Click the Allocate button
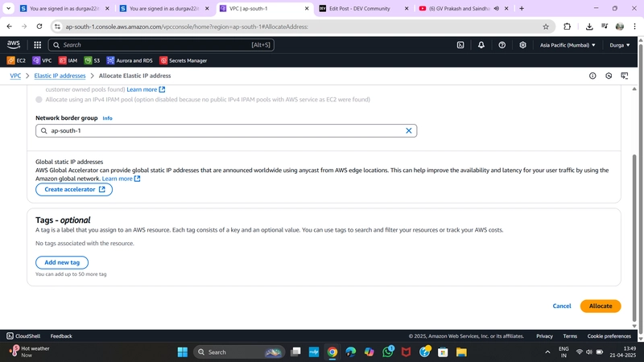 click(x=601, y=306)
